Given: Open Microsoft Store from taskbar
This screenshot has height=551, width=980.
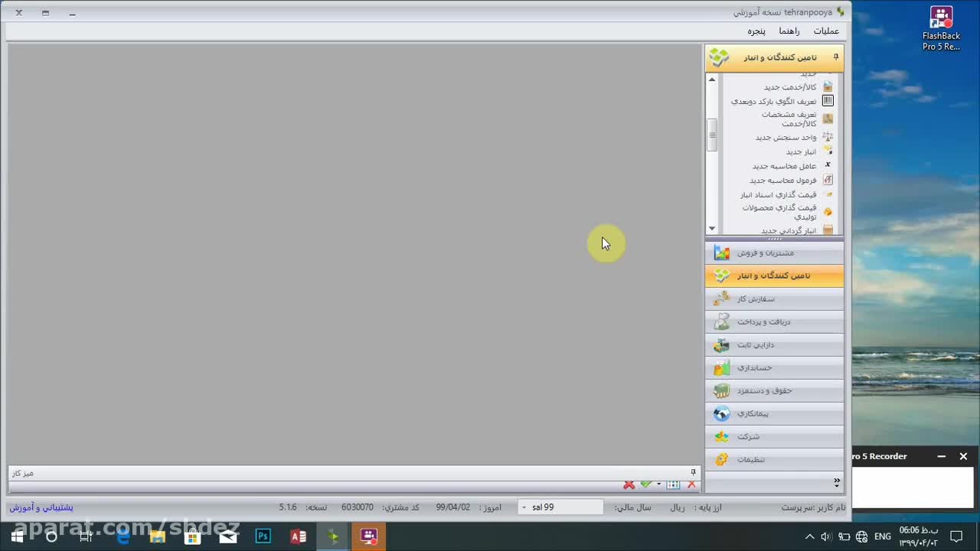Looking at the screenshot, I should tap(193, 536).
